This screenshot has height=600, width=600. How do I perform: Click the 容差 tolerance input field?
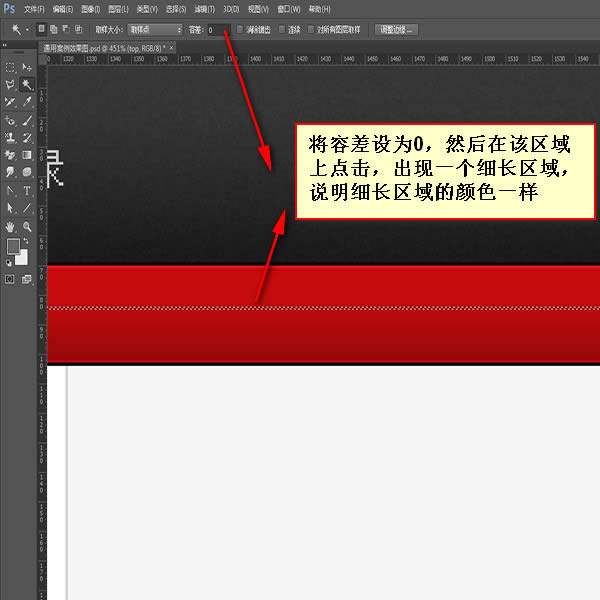(x=219, y=30)
